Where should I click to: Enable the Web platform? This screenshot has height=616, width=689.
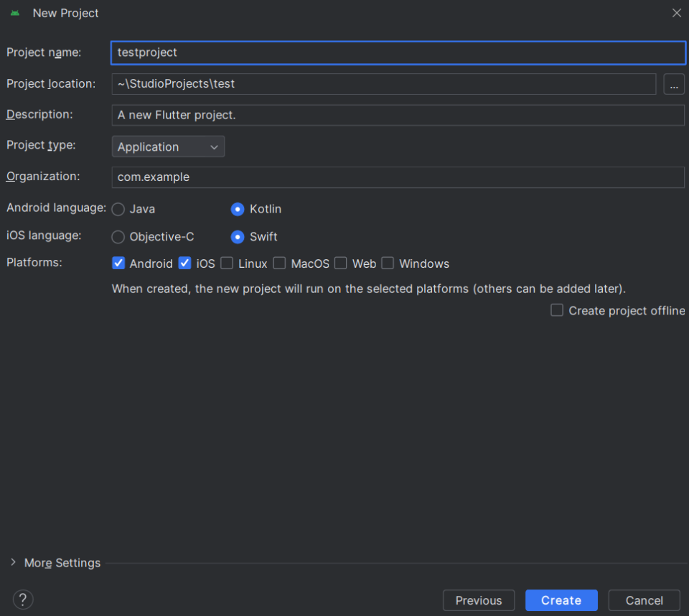pyautogui.click(x=340, y=263)
